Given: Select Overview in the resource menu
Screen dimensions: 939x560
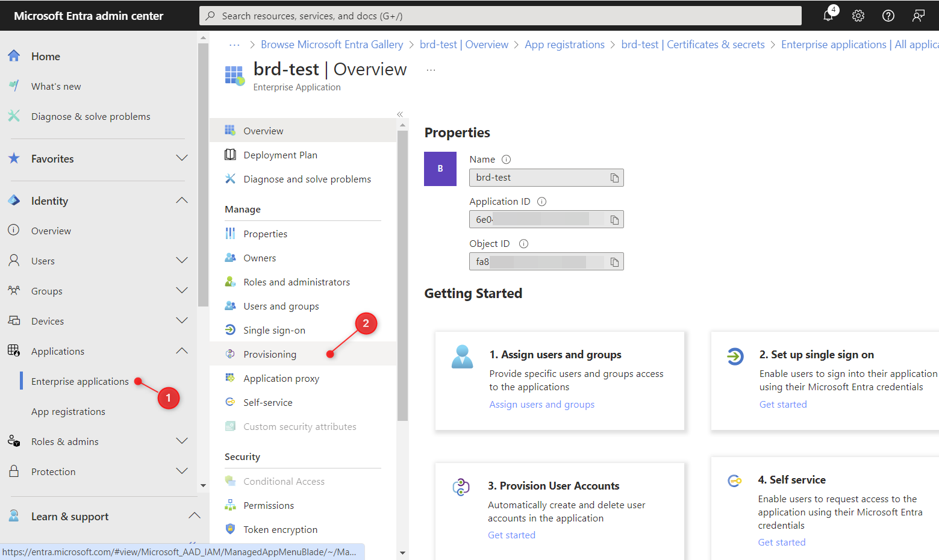Looking at the screenshot, I should point(303,131).
